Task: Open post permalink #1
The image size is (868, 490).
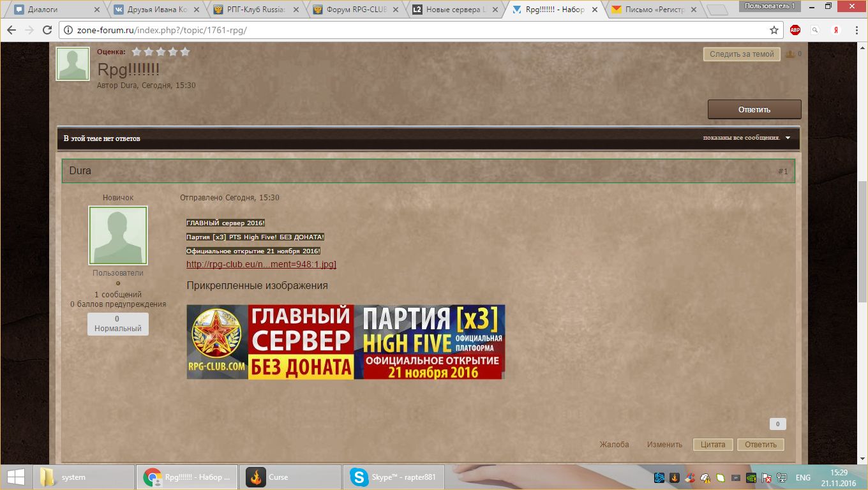Action: point(782,172)
